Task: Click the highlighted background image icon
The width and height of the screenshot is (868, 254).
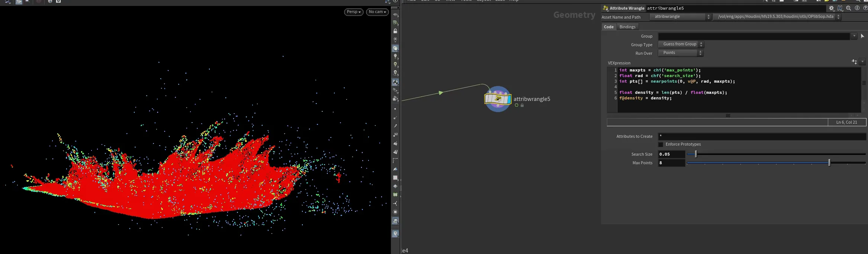Action: coord(395,221)
